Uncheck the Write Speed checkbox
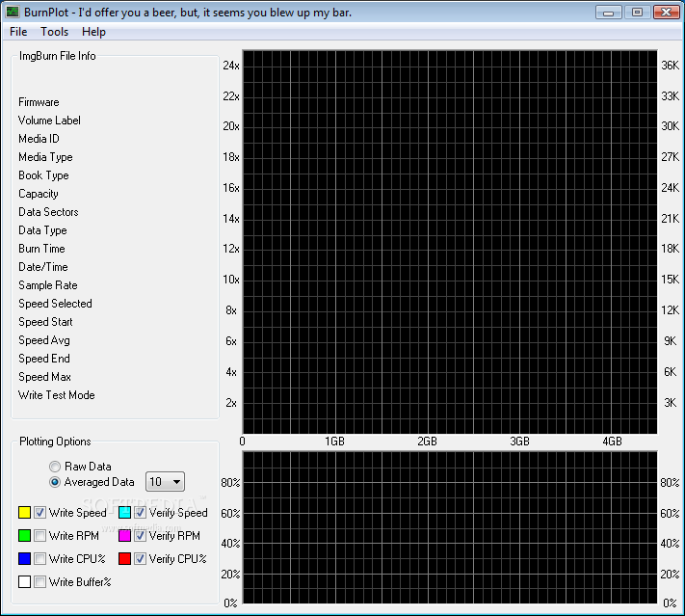 point(40,513)
